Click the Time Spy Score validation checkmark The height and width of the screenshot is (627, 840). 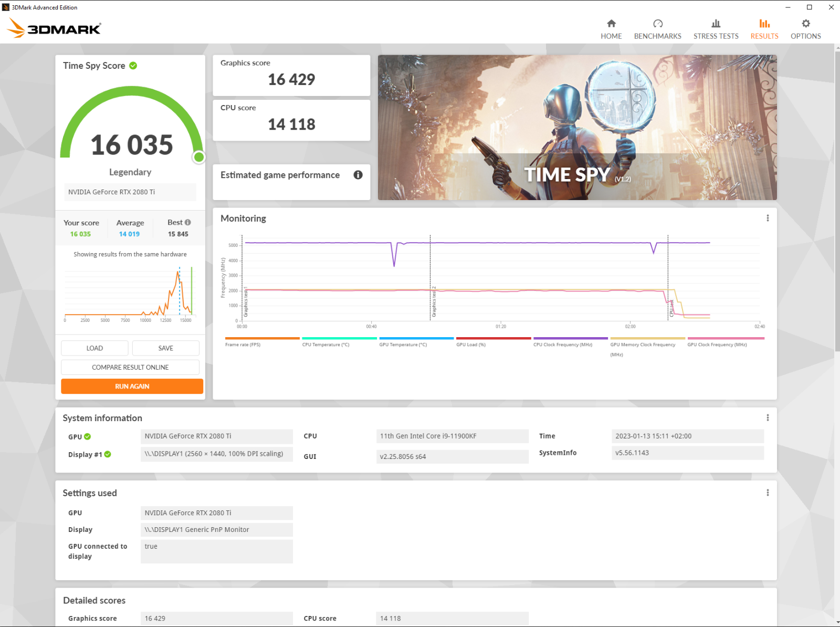tap(133, 66)
